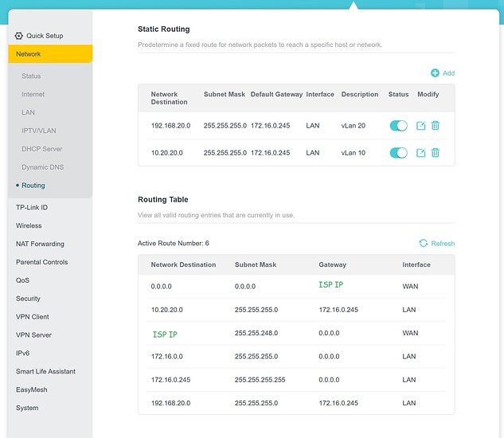This screenshot has height=438, width=504.
Task: Open the EasyMesh section
Action: pos(32,389)
